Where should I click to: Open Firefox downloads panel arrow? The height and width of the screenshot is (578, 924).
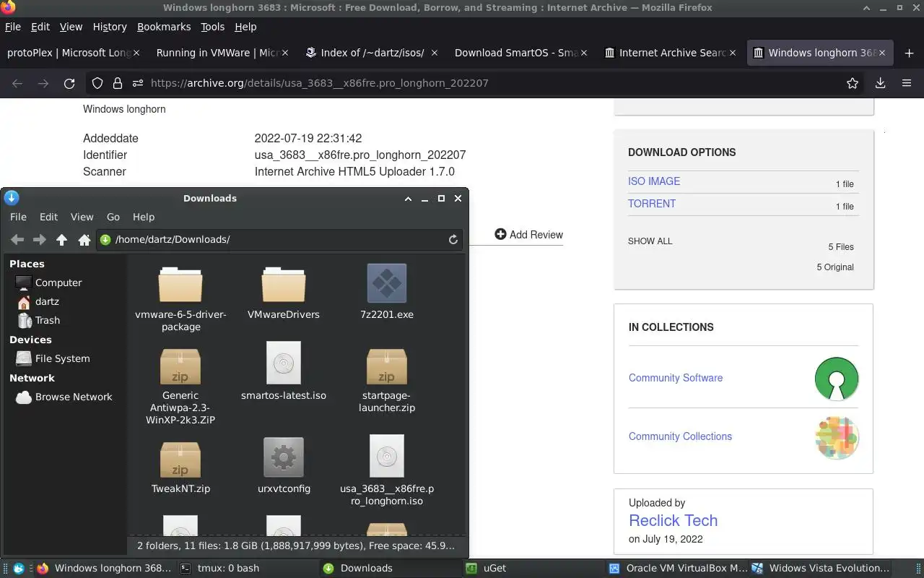tap(880, 83)
